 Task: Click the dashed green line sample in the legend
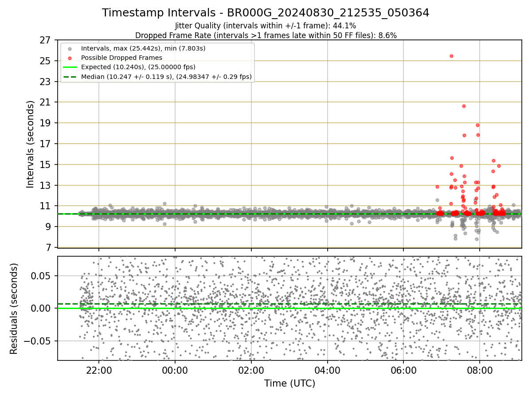[70, 77]
